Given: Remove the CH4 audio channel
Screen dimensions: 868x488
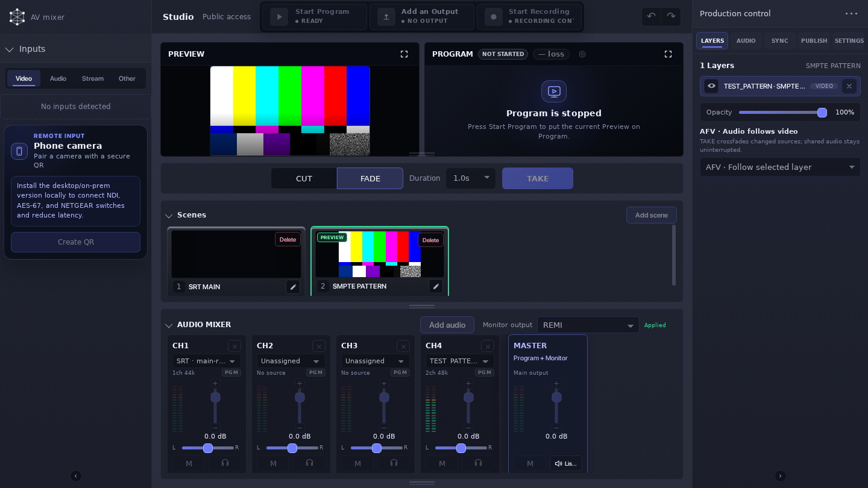Looking at the screenshot, I should click(x=488, y=346).
